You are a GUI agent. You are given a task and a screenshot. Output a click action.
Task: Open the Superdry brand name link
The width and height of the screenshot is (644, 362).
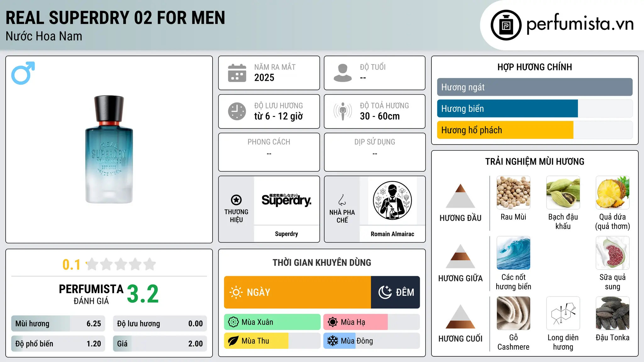[x=286, y=234]
